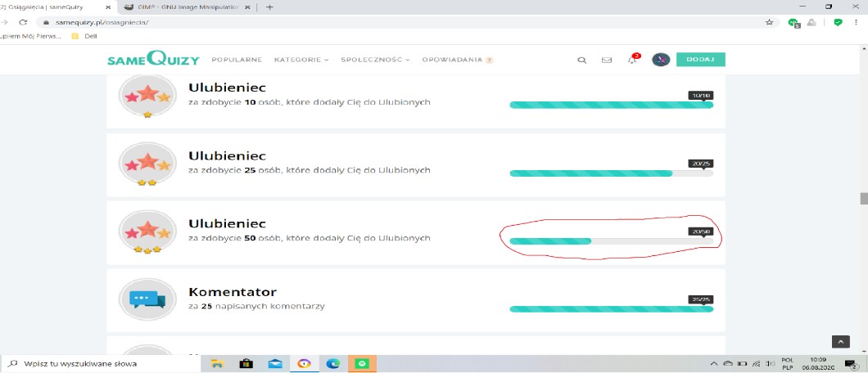Click the green Dodaj button

(x=700, y=60)
